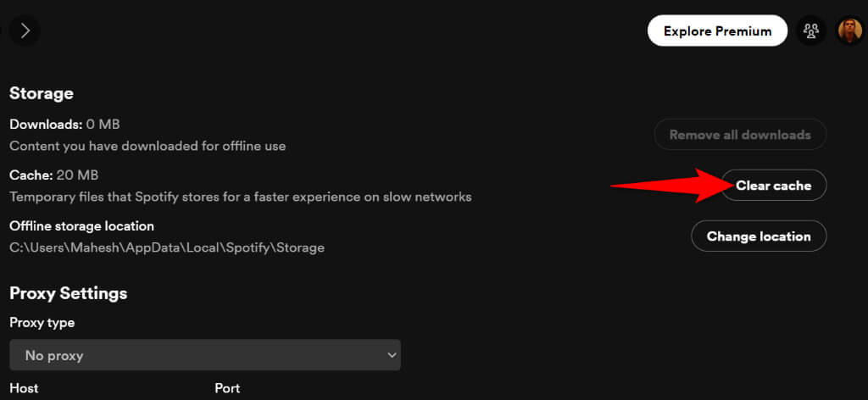Screen dimensions: 868x400
Task: Click the Offline storage location label
Action: coord(81,226)
